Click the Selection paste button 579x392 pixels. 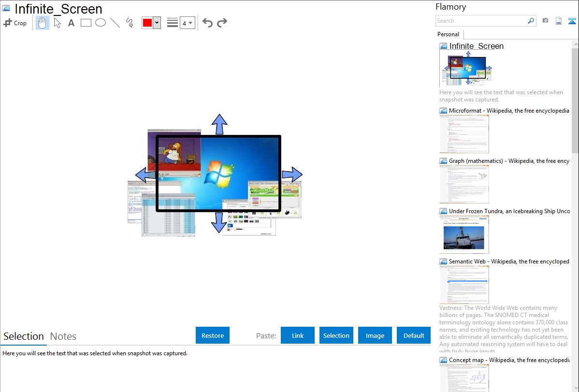[336, 335]
